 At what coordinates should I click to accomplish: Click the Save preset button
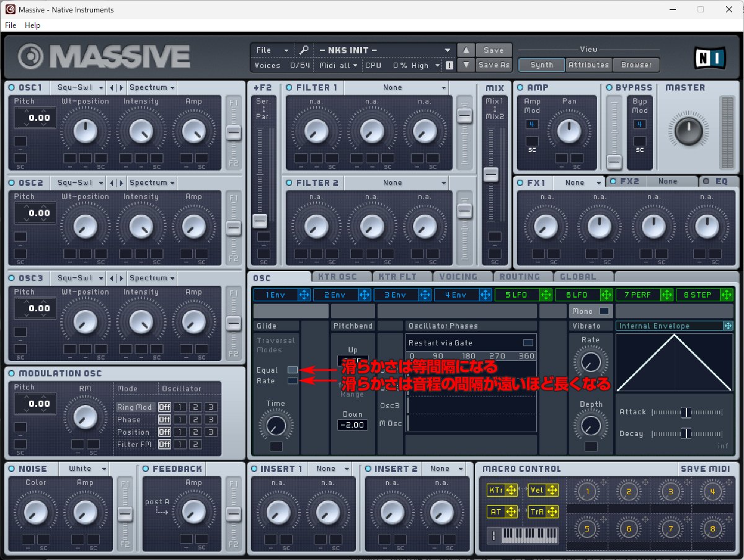pos(494,50)
